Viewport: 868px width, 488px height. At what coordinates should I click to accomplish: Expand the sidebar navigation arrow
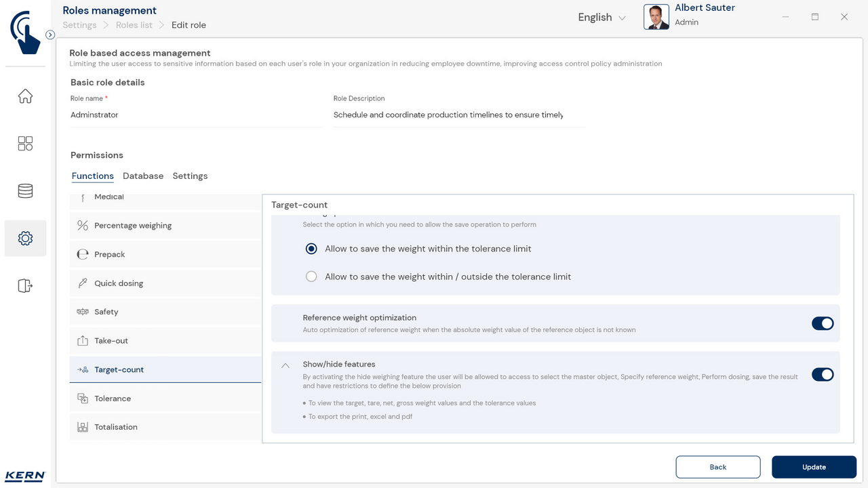tap(50, 35)
